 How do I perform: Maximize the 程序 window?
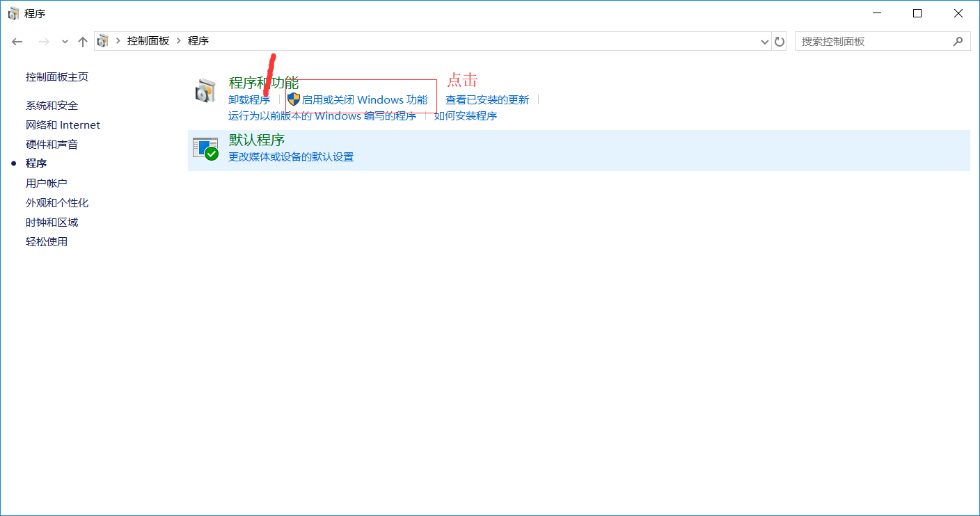(917, 13)
